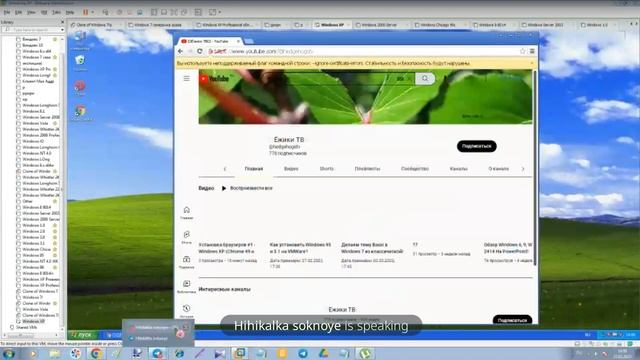Open the VMware Edit menu
Viewport: 640px width, 360px height.
click(x=18, y=12)
